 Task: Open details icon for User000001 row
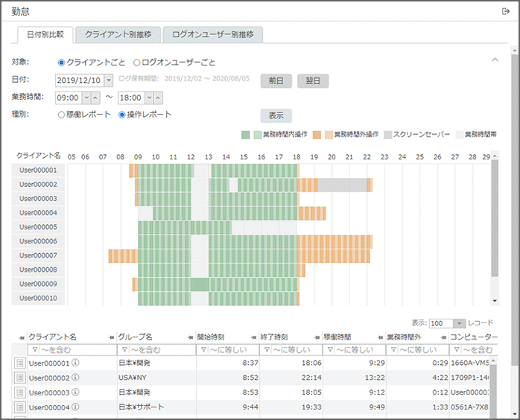20,363
